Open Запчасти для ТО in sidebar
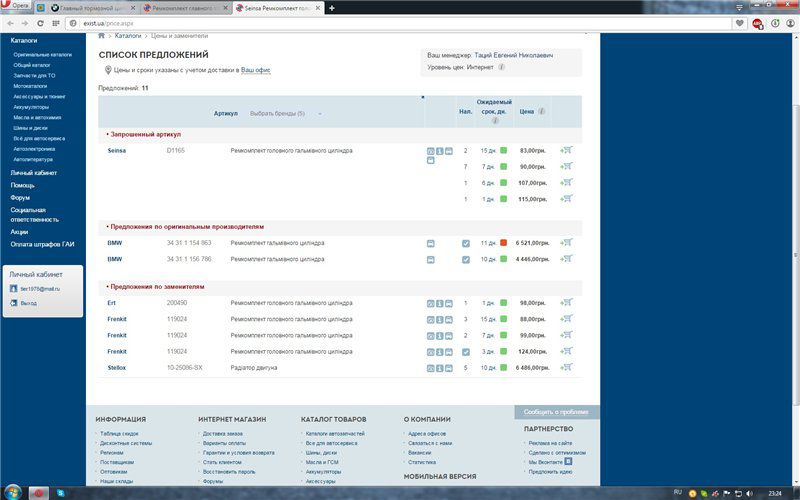The width and height of the screenshot is (800, 500). [x=34, y=76]
